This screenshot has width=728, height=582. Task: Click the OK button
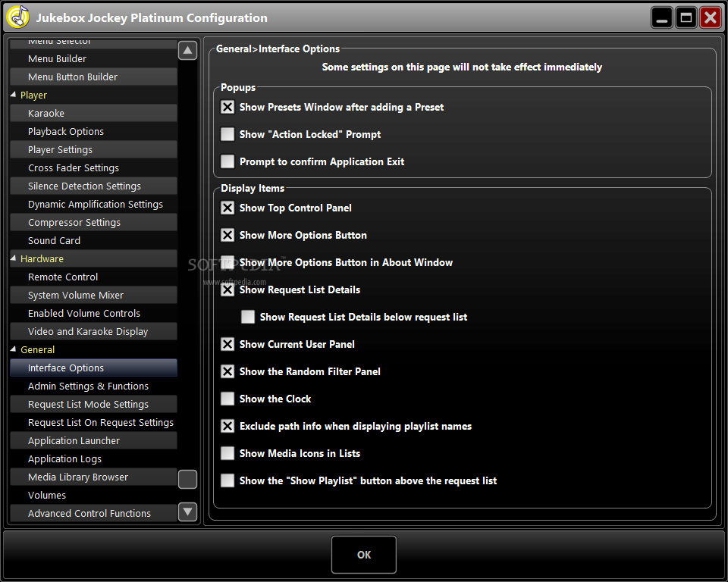(x=363, y=555)
